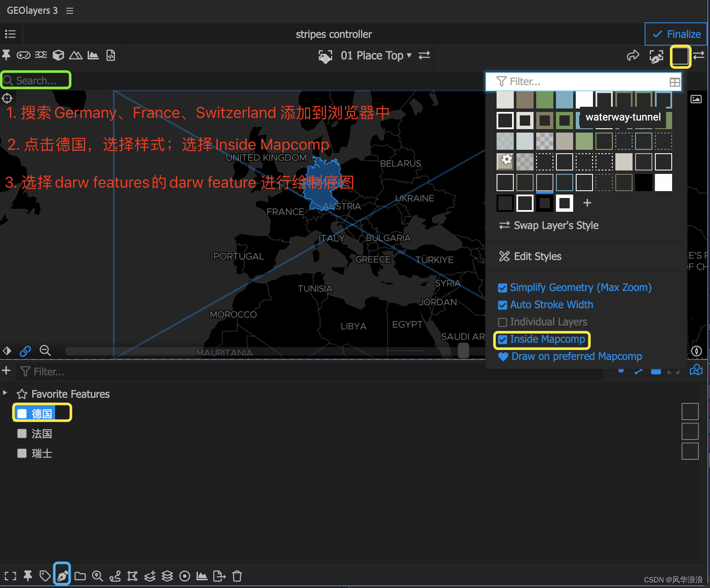The image size is (710, 588).
Task: Toggle the checkbox beside 法国
Action: click(22, 433)
